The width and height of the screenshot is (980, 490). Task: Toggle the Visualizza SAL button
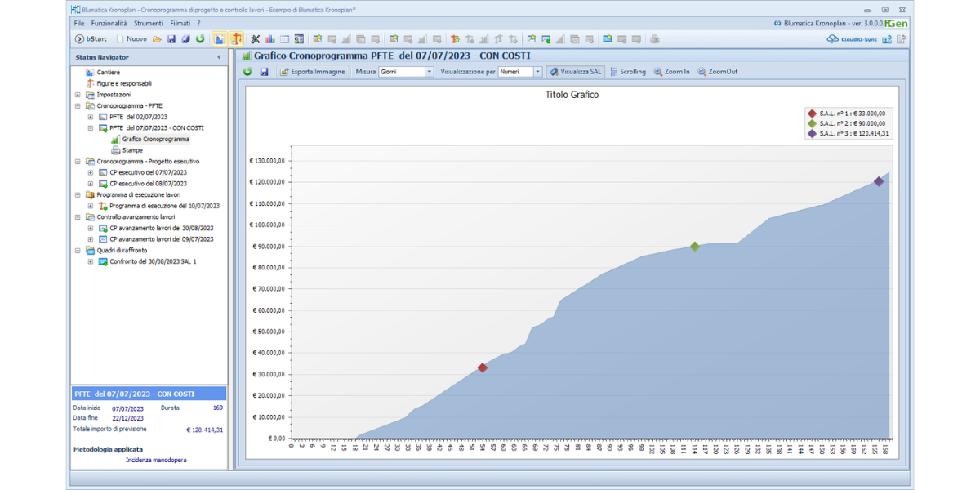point(575,72)
